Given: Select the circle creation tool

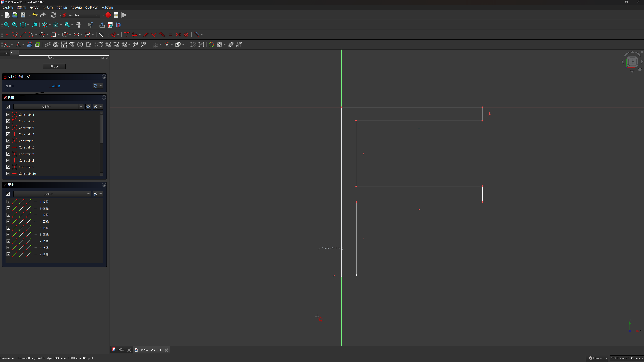Looking at the screenshot, I should point(42,35).
